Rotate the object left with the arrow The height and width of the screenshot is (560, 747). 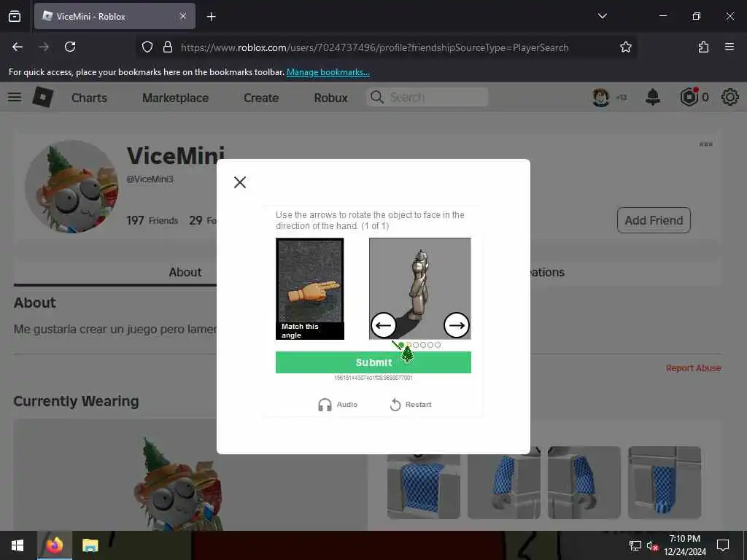point(383,325)
